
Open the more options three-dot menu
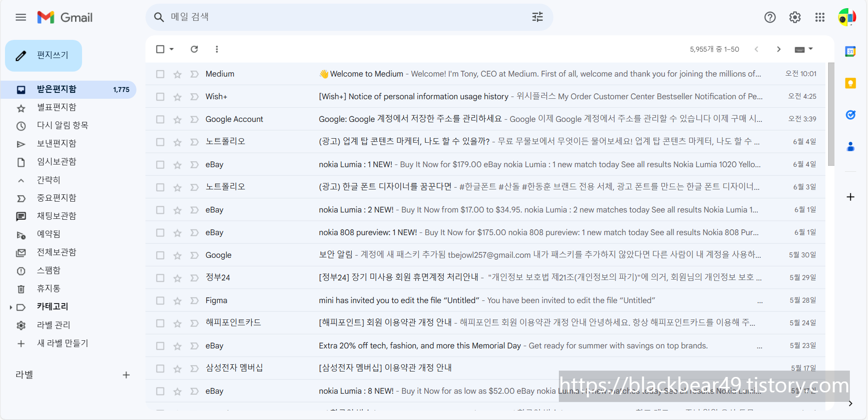coord(217,49)
